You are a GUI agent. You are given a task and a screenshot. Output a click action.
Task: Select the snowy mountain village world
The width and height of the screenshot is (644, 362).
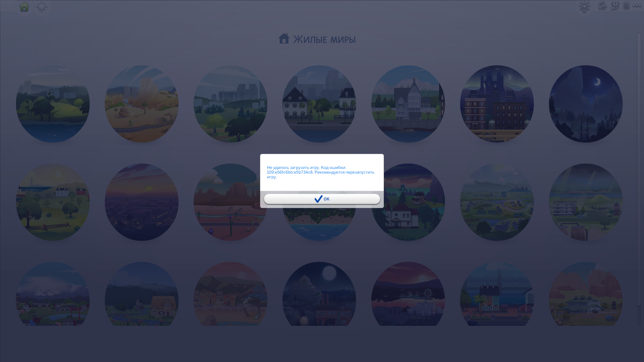point(53,294)
